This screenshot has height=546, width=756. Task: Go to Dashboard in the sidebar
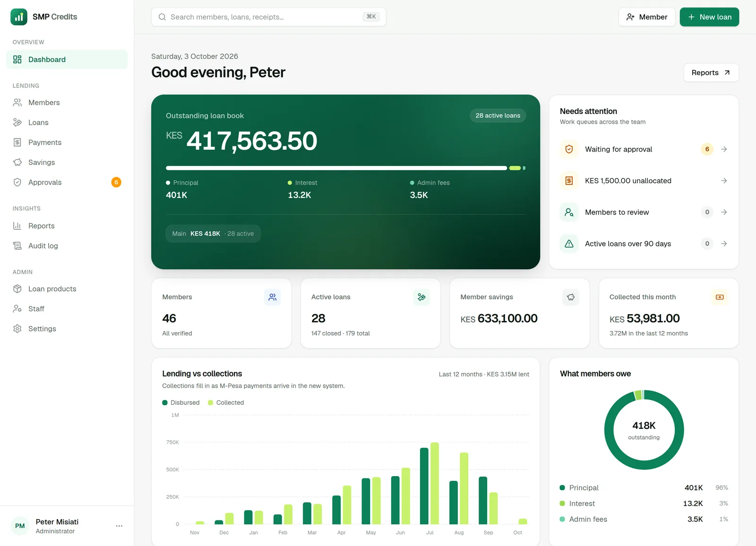point(67,60)
